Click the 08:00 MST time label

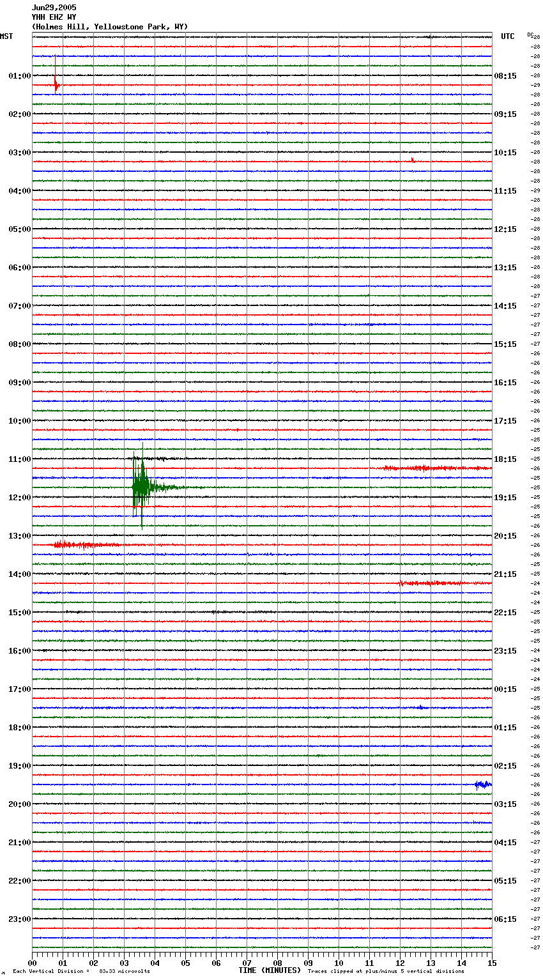tap(20, 344)
